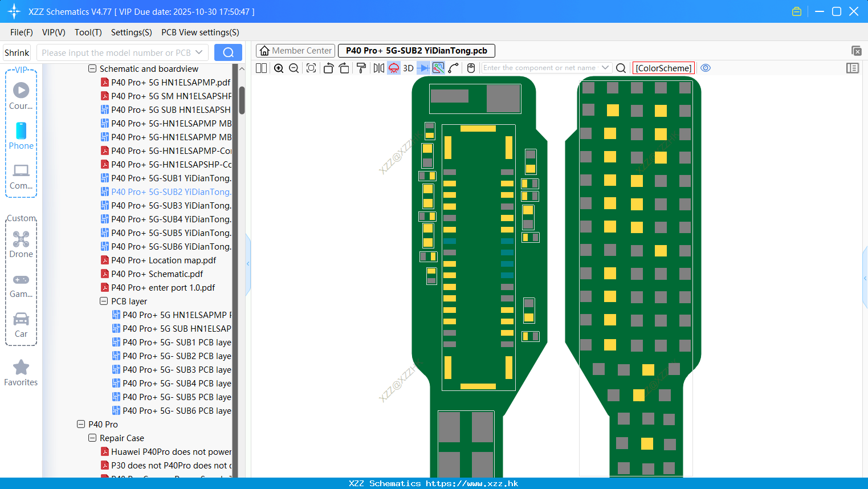Open P40 Pro+ 5G-SUB3 YiDianTong file
The width and height of the screenshot is (868, 489).
(165, 206)
